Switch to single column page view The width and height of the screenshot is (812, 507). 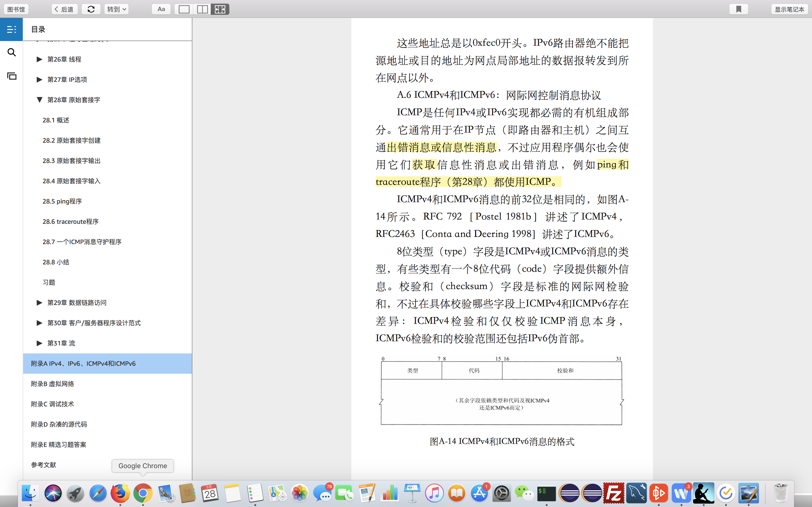184,9
